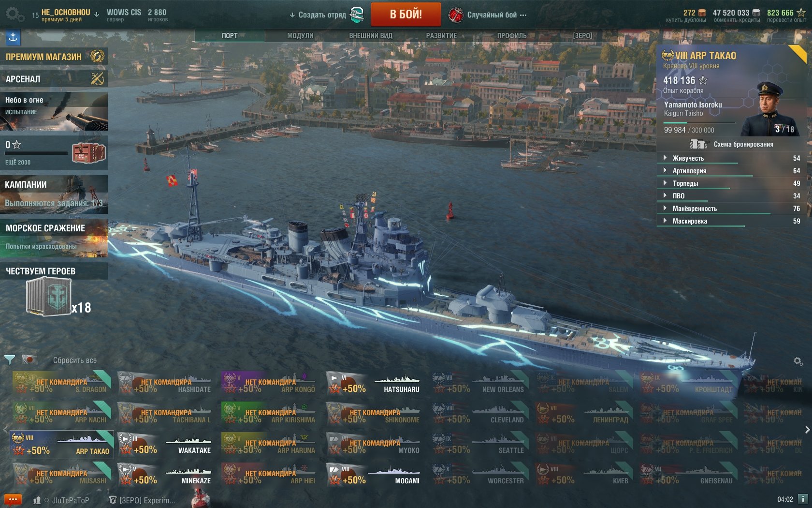812x508 pixels.
Task: Expand the Артиллерия parameter row
Action: click(x=731, y=171)
